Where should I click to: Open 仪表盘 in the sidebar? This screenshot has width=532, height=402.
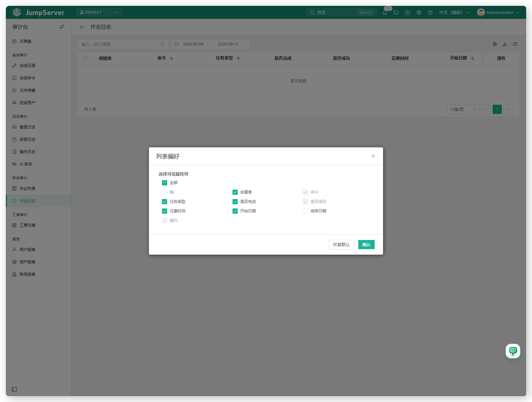(38, 41)
